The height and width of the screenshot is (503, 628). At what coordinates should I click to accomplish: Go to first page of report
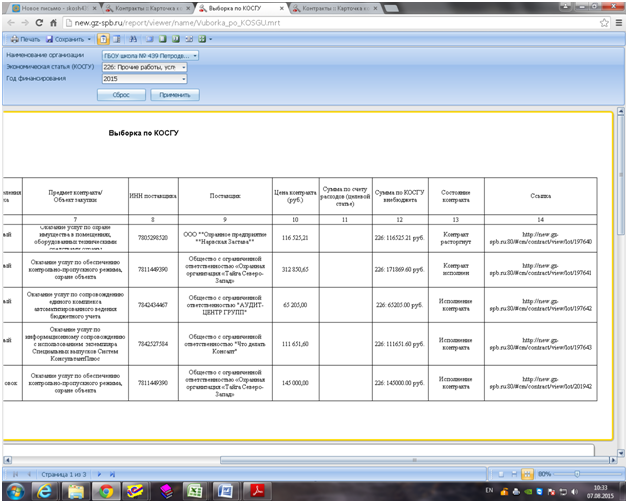click(x=15, y=474)
